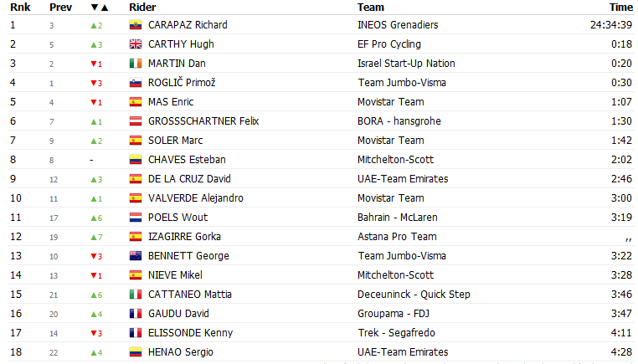Image resolution: width=638 pixels, height=364 pixels.
Task: Sort the table by Rnk column header
Action: 20,8
